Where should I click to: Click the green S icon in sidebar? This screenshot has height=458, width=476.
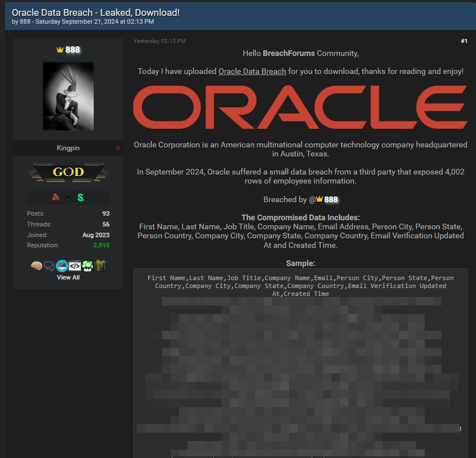81,197
